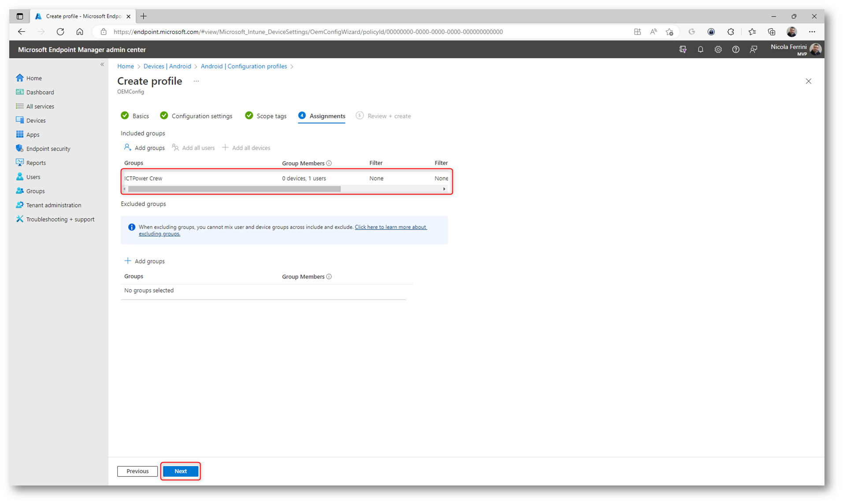
Task: Click browser home button
Action: pyautogui.click(x=80, y=32)
